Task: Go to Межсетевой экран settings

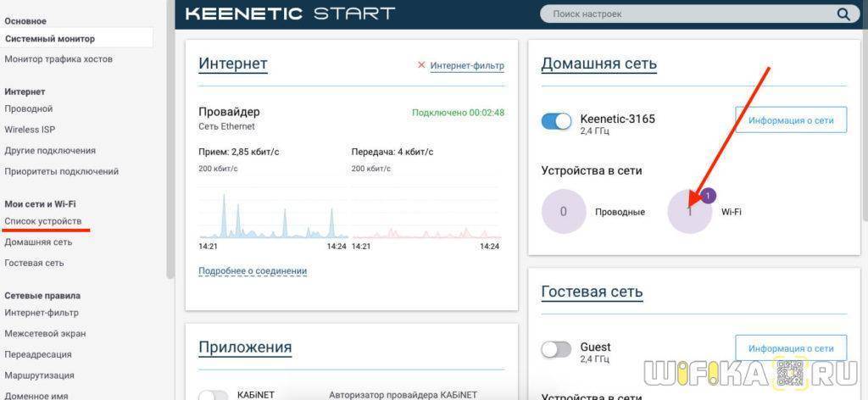Action: point(45,334)
